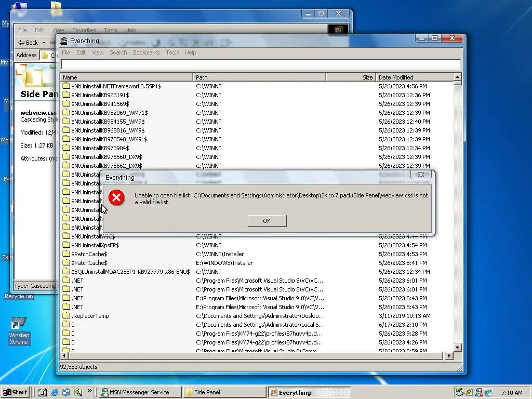Click the 3/11/2019 10:13 AM date cell
Image resolution: width=532 pixels, height=399 pixels.
[404, 316]
